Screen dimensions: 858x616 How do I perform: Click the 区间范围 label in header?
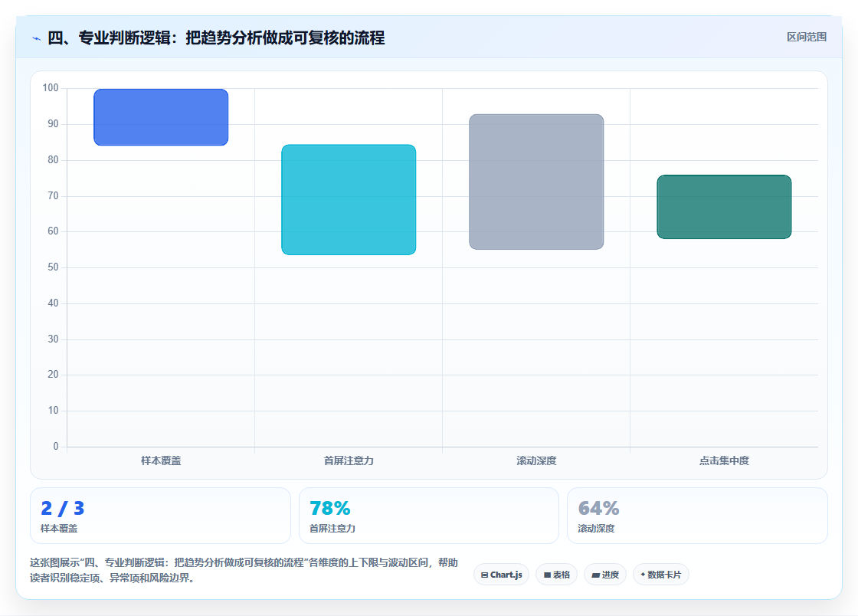[x=806, y=38]
